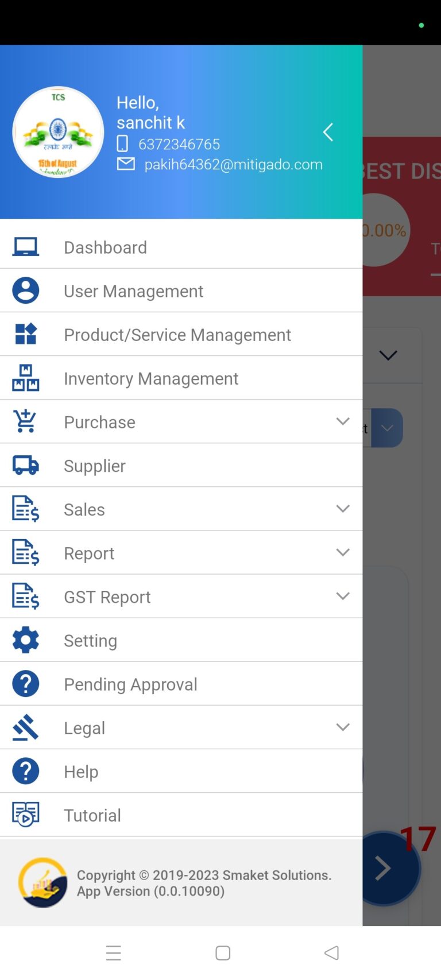Screen dimensions: 441x980
Task: Click the Inventory Management boxes icon
Action: coord(26,378)
